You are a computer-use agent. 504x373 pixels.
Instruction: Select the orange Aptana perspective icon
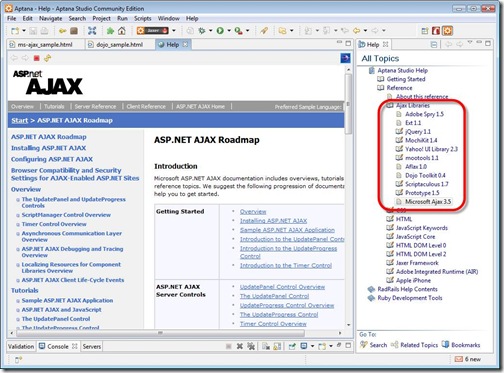coord(447,31)
